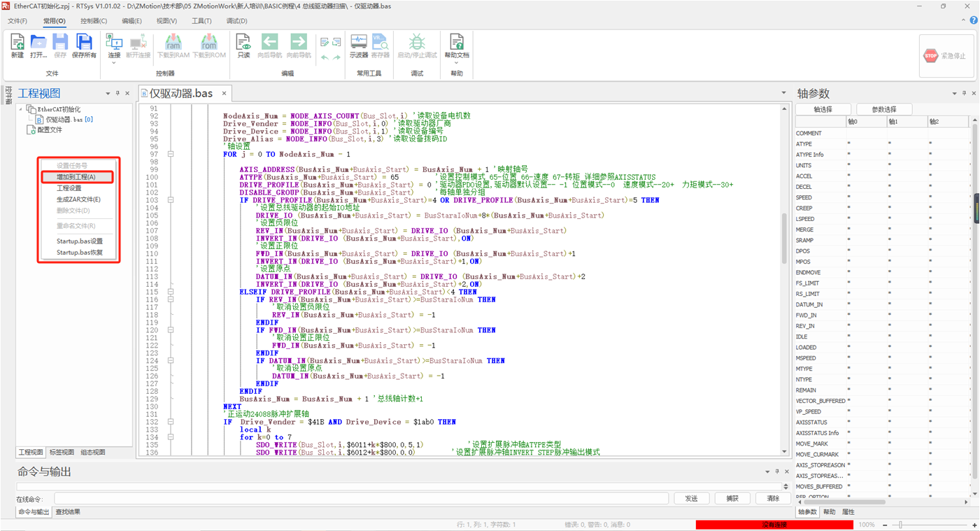The image size is (980, 531).
Task: Open editor tab list dropdown arrow
Action: click(783, 93)
